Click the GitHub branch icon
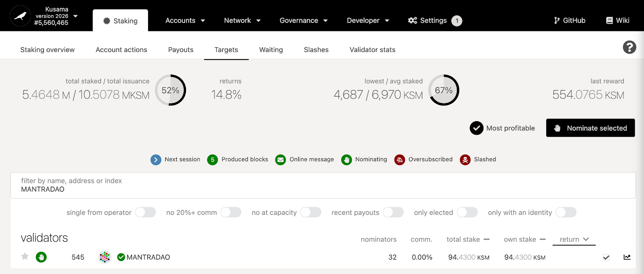This screenshot has width=644, height=274. click(x=557, y=21)
